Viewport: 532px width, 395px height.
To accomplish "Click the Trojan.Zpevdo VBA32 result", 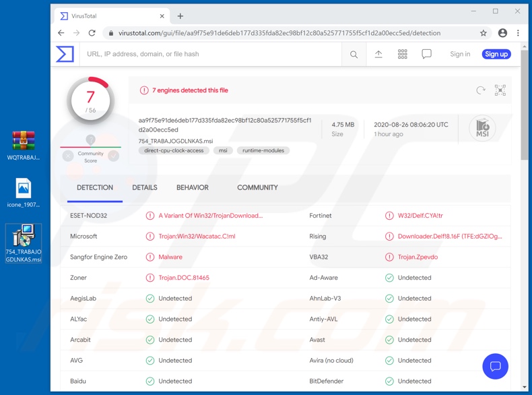I will tap(418, 257).
